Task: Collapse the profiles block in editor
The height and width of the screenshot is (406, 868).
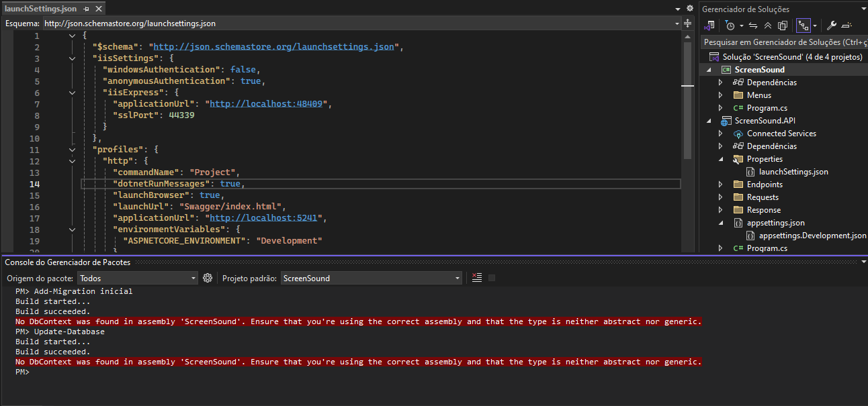Action: 72,150
